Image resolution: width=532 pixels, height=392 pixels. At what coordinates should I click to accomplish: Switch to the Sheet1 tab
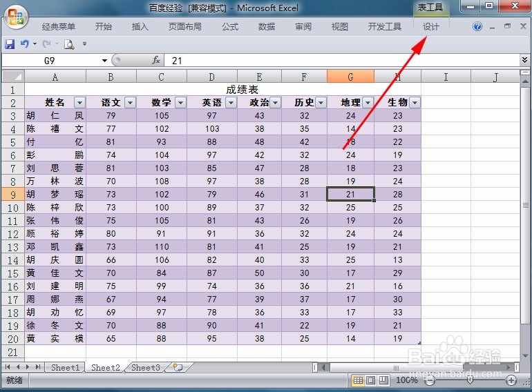[65, 368]
